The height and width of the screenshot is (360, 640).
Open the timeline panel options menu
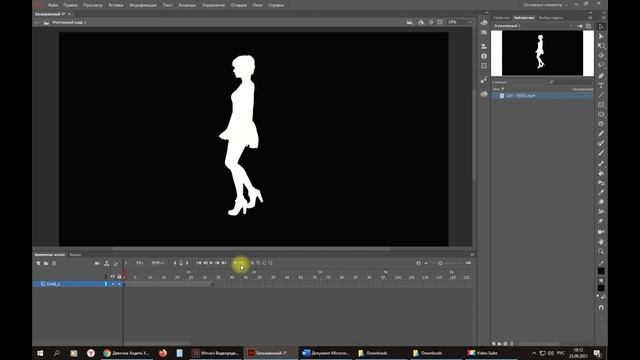click(472, 255)
